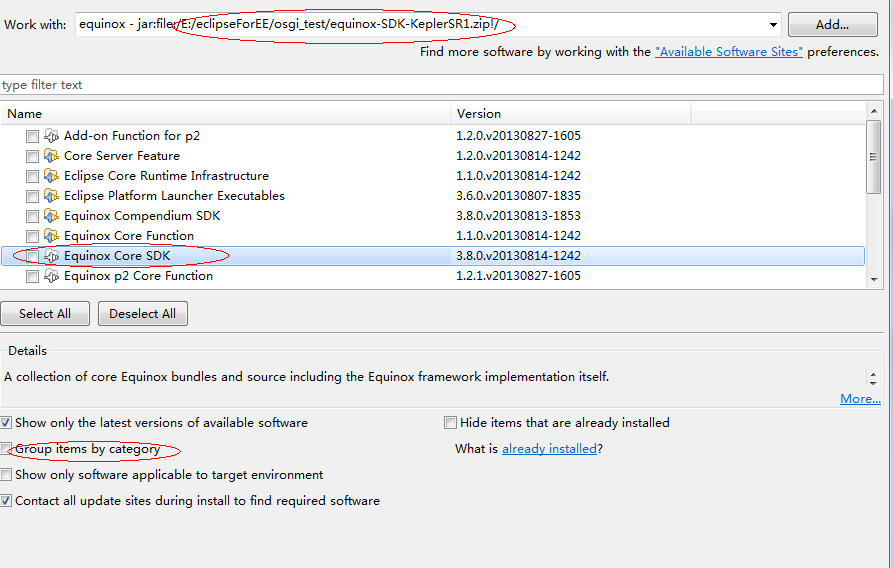Viewport: 893px width, 568px height.
Task: Click the Equinox p2 Core Function icon
Action: (52, 276)
